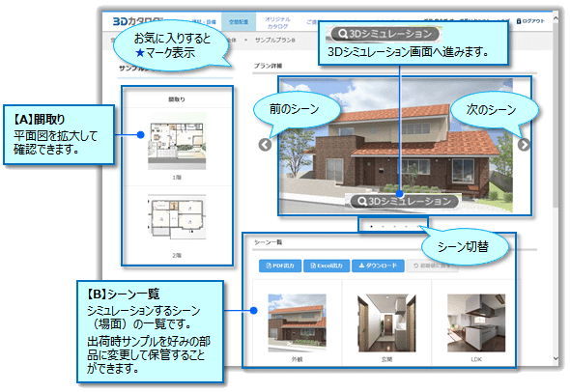Click the PDF出力 export button
This screenshot has height=392, width=570.
coord(280,266)
